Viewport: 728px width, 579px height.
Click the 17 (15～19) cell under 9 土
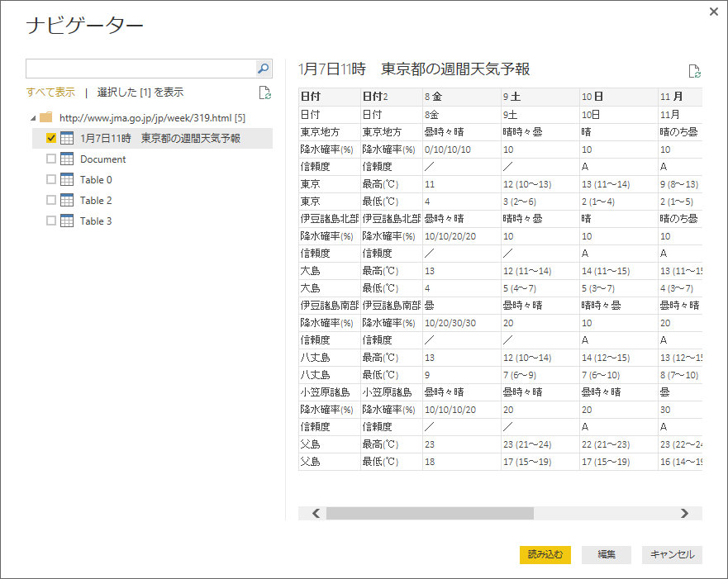click(540, 462)
